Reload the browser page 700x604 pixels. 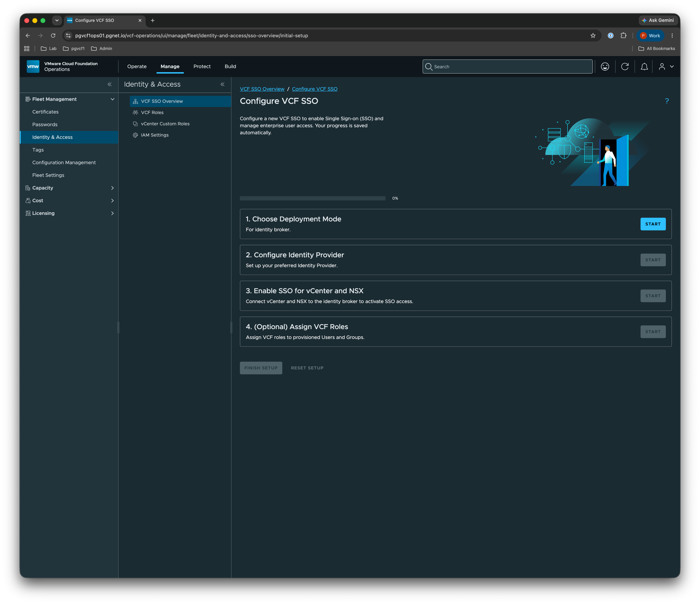point(53,36)
